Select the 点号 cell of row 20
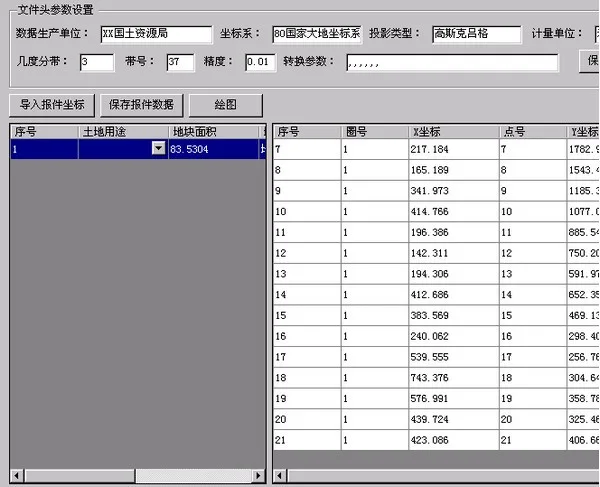This screenshot has width=600, height=487. 533,419
